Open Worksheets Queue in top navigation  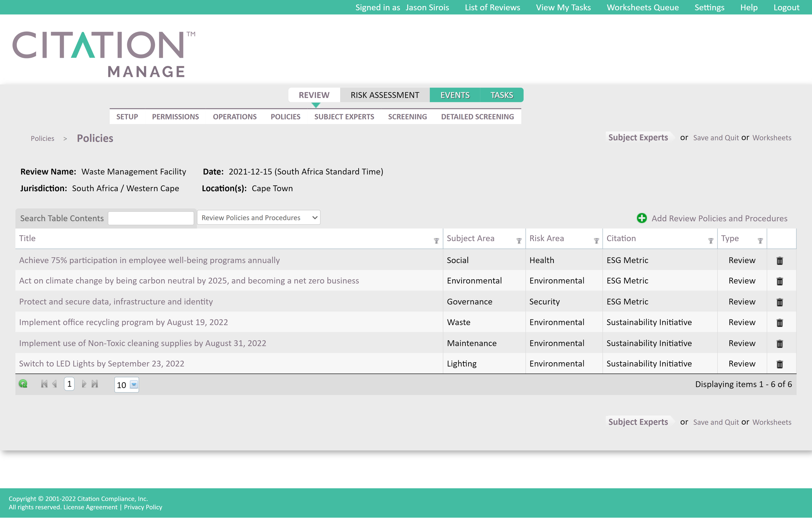[x=642, y=7]
